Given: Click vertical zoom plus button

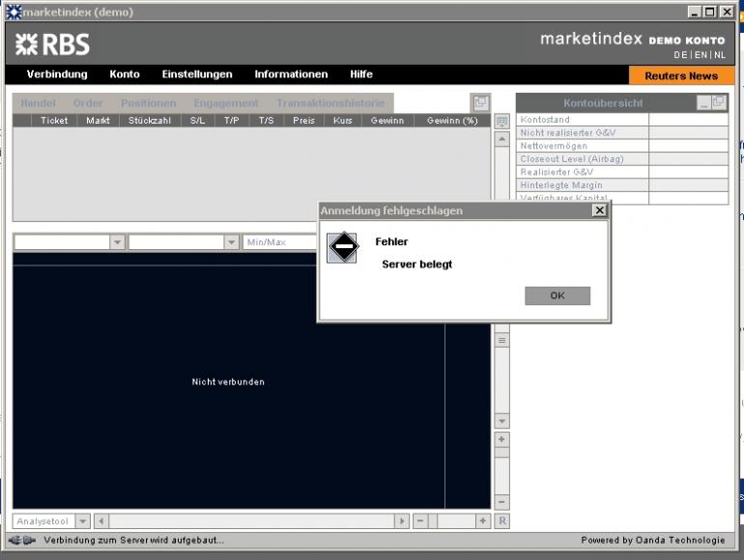Looking at the screenshot, I should [x=502, y=439].
